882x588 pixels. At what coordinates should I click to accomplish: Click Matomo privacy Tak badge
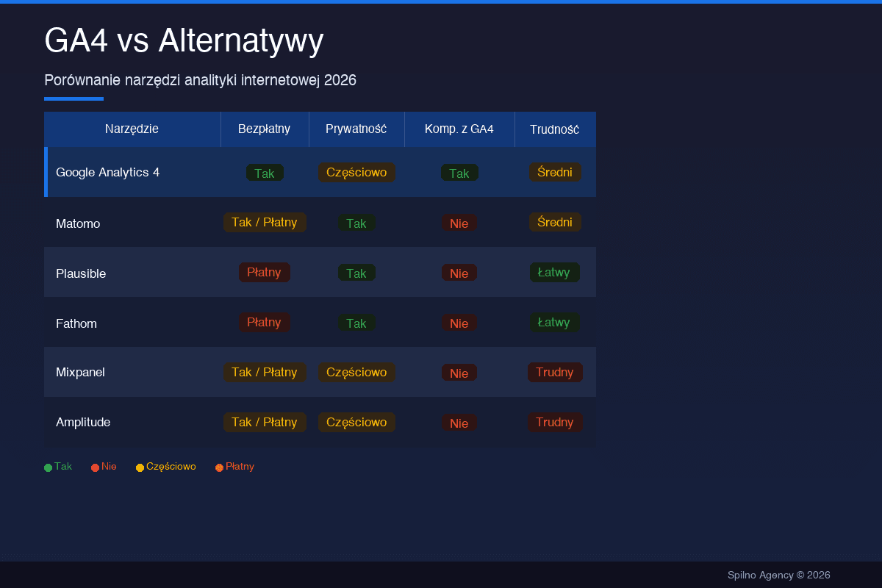(356, 223)
